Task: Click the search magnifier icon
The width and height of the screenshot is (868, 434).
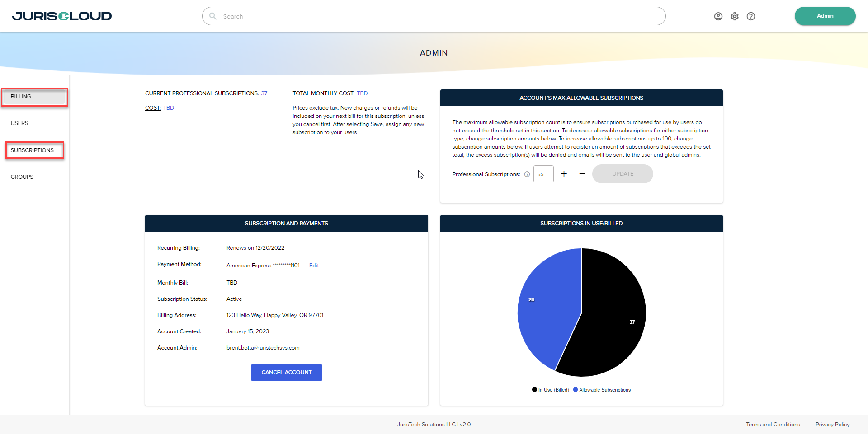Action: click(213, 16)
